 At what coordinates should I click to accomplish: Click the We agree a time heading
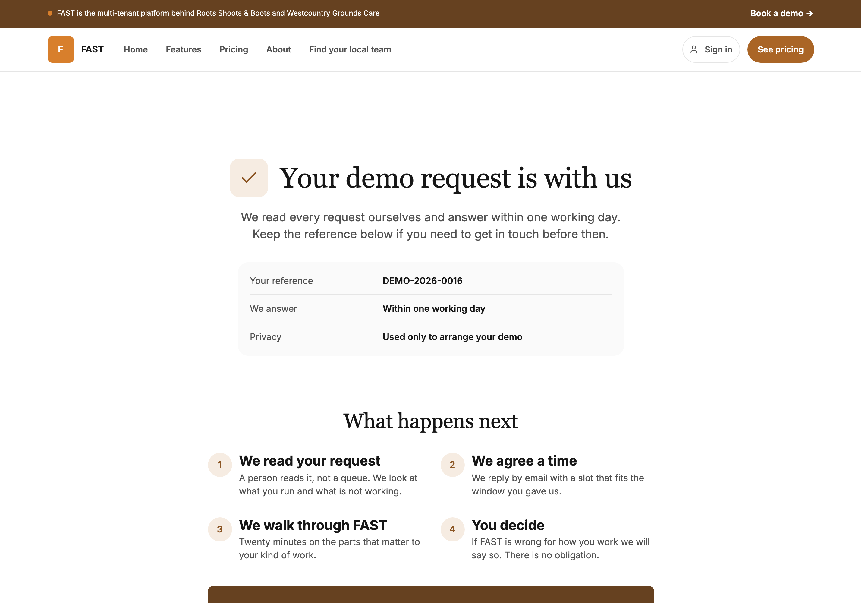coord(524,461)
